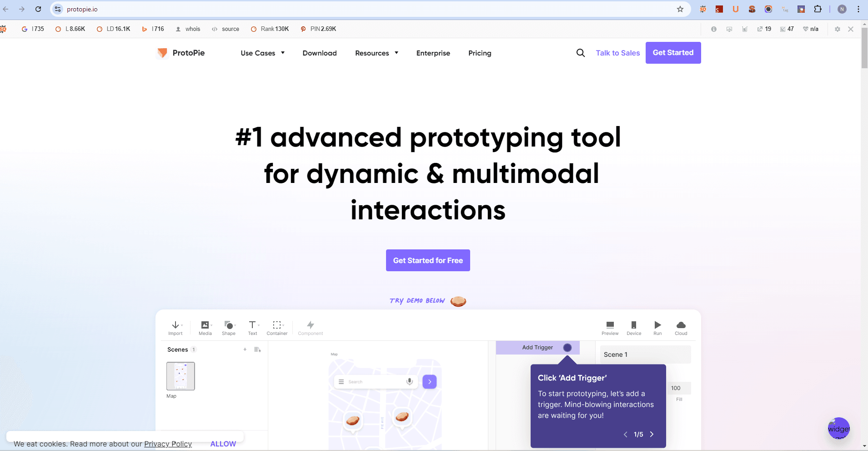Click the Component lightning icon
This screenshot has width=868, height=451.
(x=311, y=325)
